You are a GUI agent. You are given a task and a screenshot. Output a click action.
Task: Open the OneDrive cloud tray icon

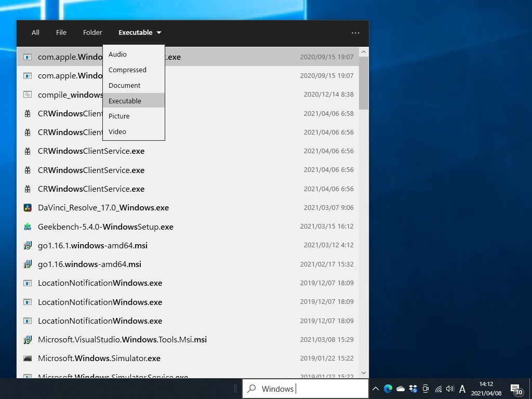pyautogui.click(x=400, y=388)
